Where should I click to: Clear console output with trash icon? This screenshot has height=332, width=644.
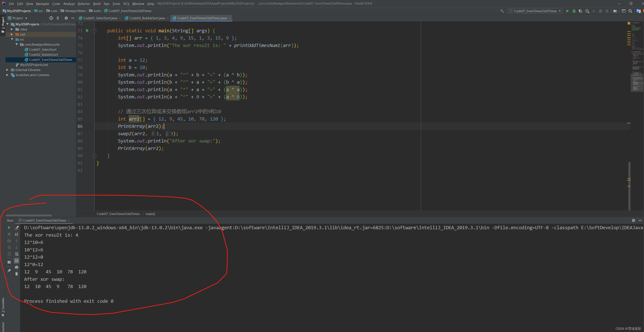17,274
